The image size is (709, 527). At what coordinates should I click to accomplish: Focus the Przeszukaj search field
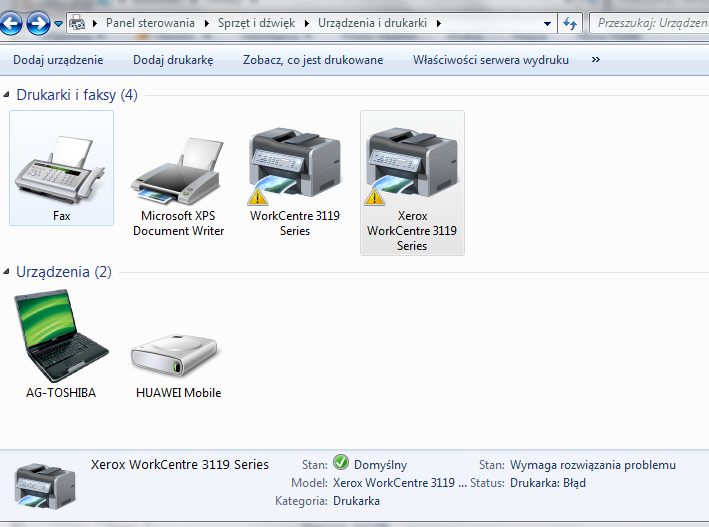650,23
